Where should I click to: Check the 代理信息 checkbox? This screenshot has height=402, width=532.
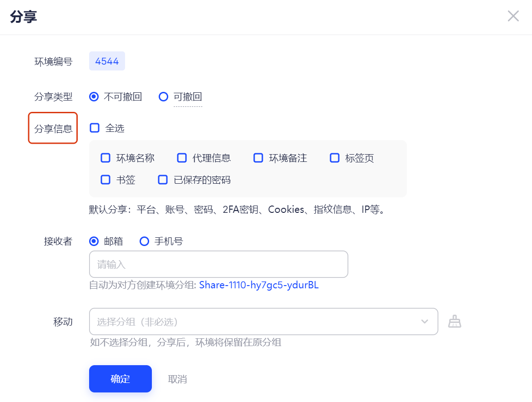pyautogui.click(x=181, y=158)
